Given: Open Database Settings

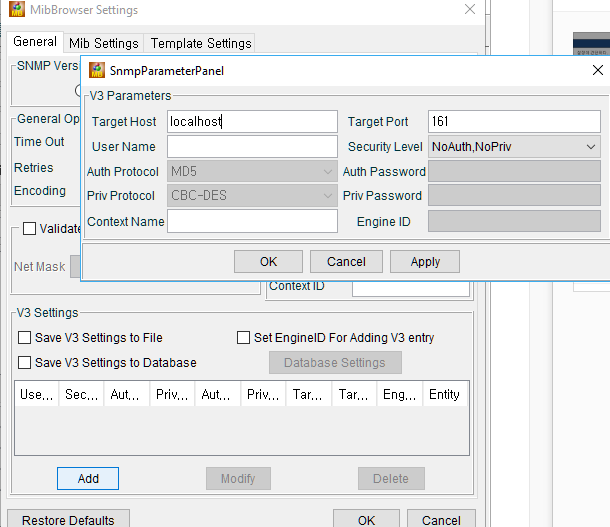Looking at the screenshot, I should click(335, 362).
